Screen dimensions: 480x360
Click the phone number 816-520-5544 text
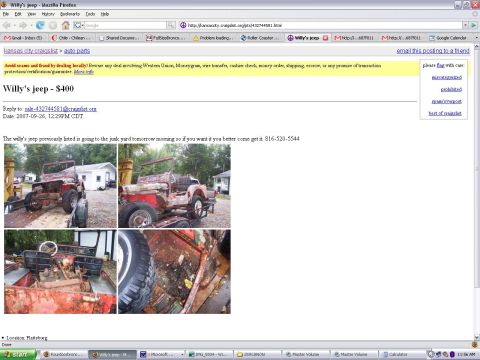click(x=282, y=139)
